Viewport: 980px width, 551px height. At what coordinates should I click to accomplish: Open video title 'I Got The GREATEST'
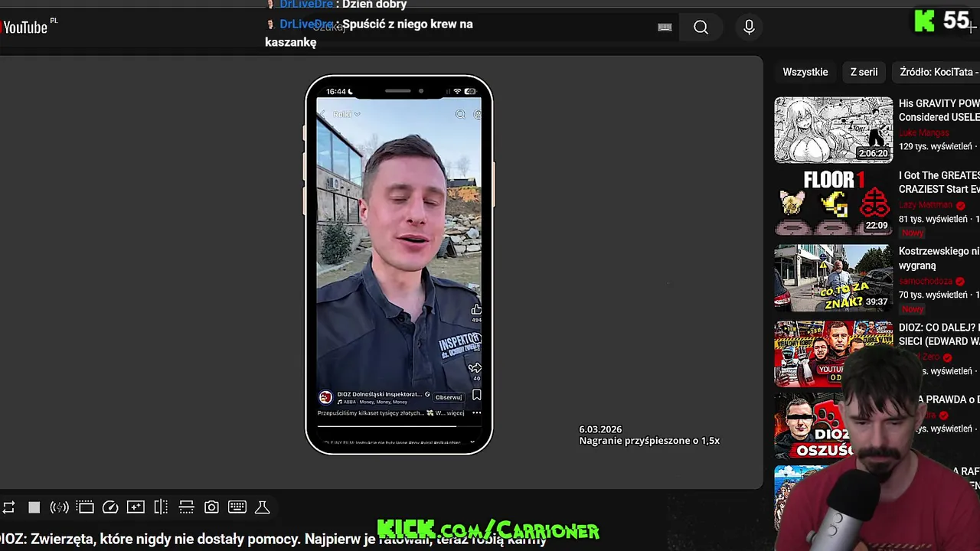point(939,182)
